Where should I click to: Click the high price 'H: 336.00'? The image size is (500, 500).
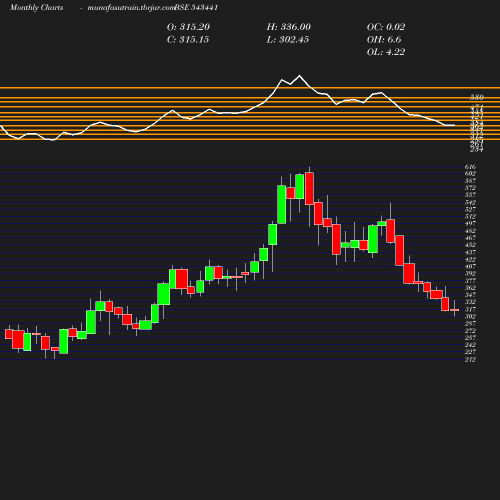tap(289, 27)
